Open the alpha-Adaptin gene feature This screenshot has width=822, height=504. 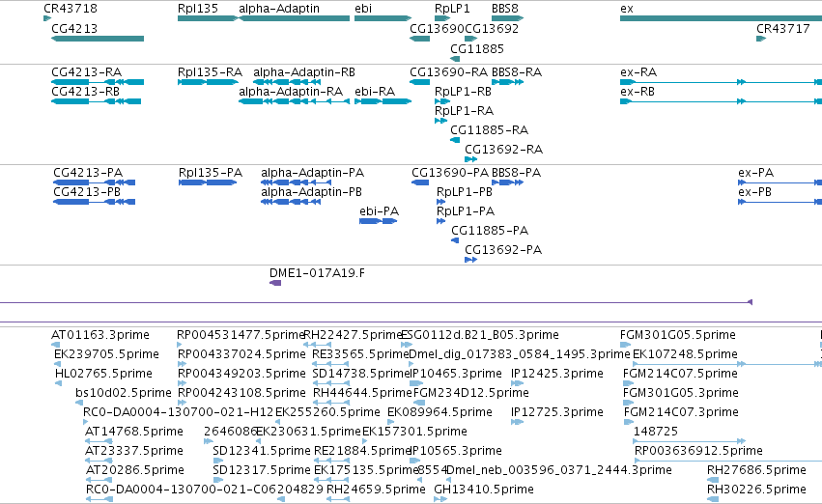[294, 18]
